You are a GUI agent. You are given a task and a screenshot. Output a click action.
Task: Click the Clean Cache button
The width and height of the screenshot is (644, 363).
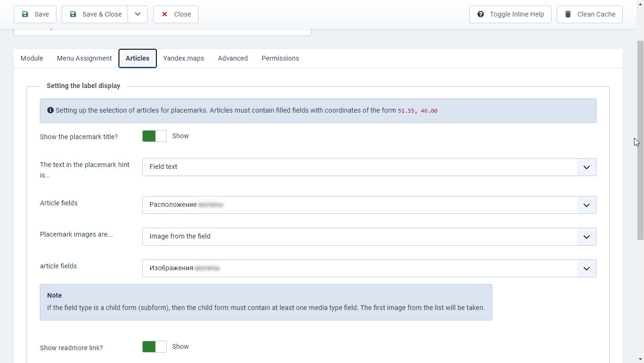click(590, 14)
